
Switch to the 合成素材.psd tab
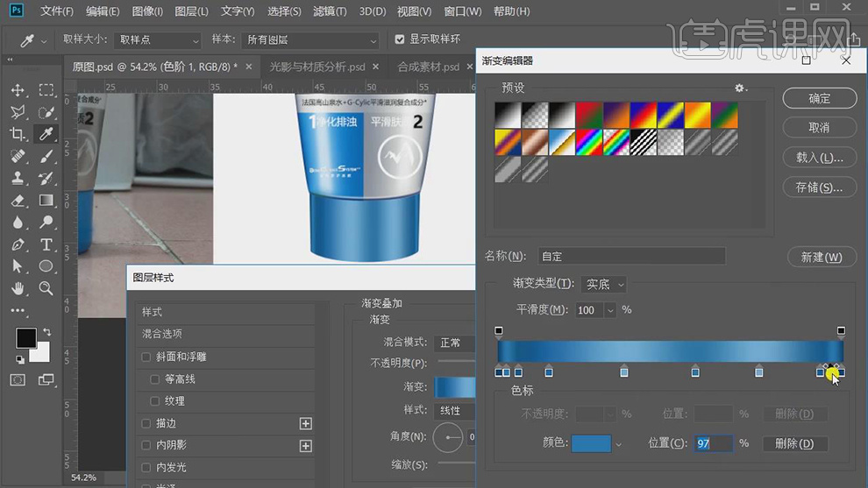[428, 67]
